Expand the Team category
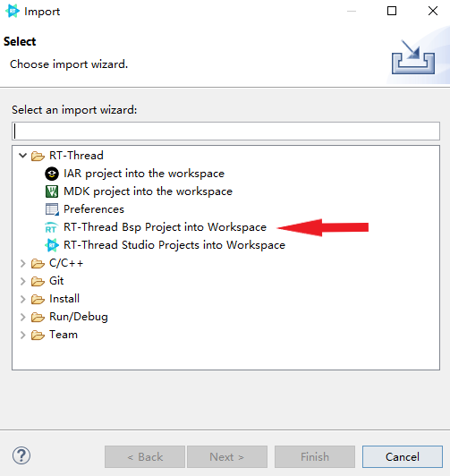This screenshot has height=476, width=450. point(22,336)
